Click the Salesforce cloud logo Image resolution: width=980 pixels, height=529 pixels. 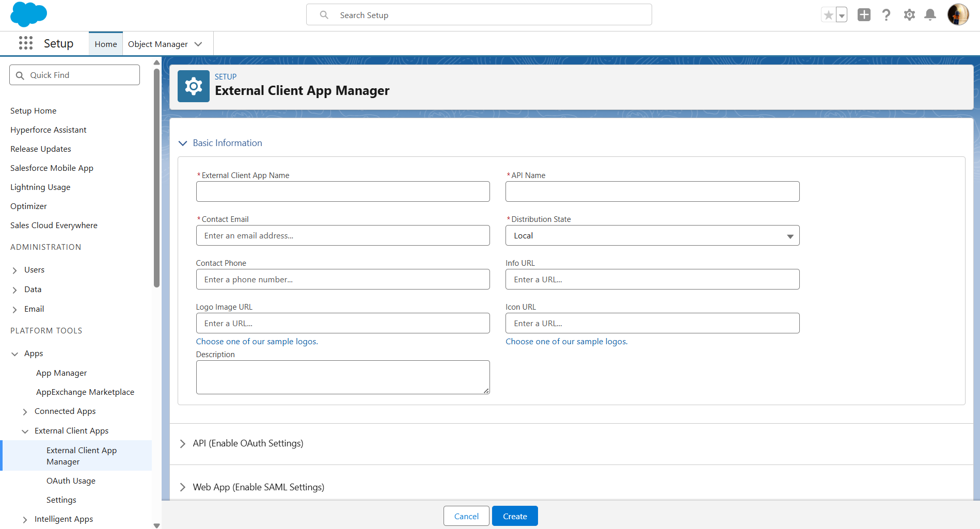click(28, 14)
